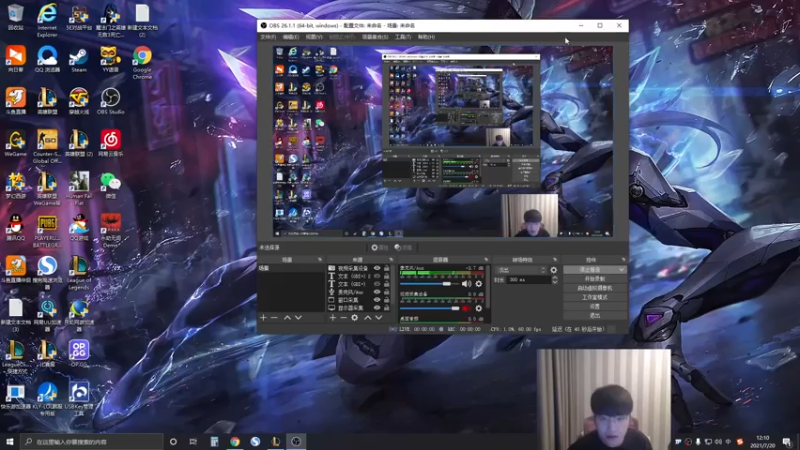Open the QQ浏览器 desktop shortcut
The width and height of the screenshot is (800, 450).
pos(47,59)
